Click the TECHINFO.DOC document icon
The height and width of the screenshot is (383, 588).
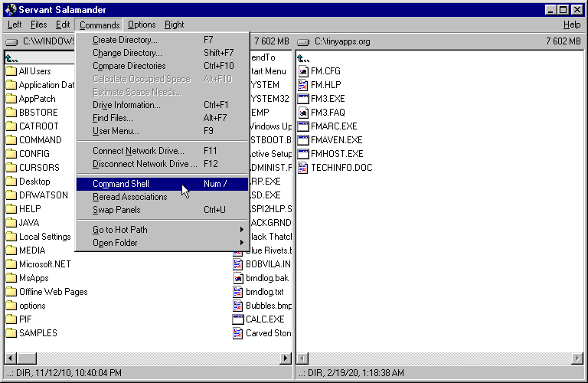click(x=303, y=168)
